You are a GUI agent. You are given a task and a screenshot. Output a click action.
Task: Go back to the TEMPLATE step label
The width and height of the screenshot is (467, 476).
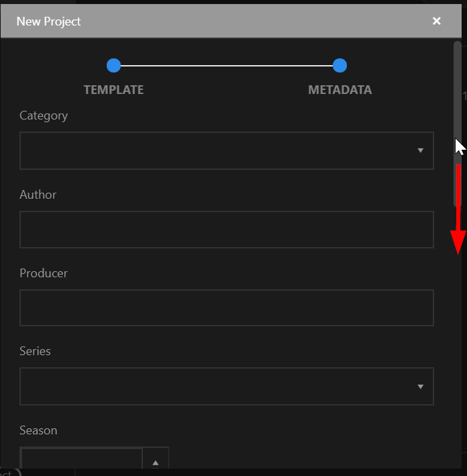[x=114, y=90]
